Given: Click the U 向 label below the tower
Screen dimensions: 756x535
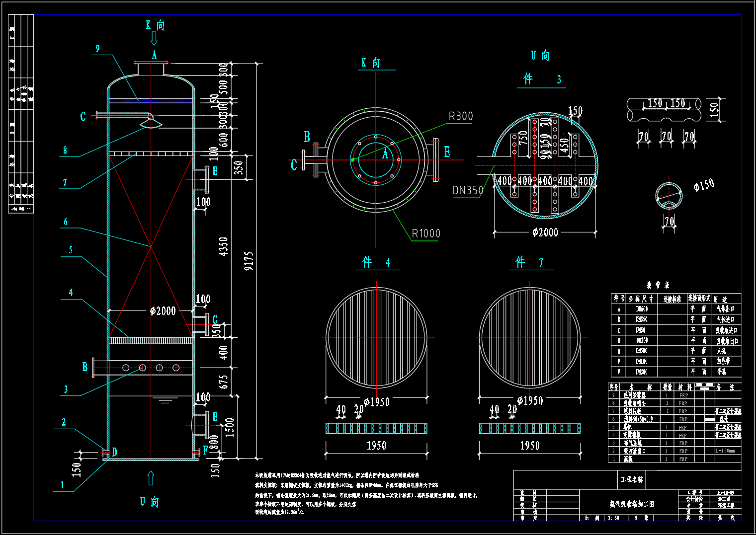Looking at the screenshot, I should [149, 502].
